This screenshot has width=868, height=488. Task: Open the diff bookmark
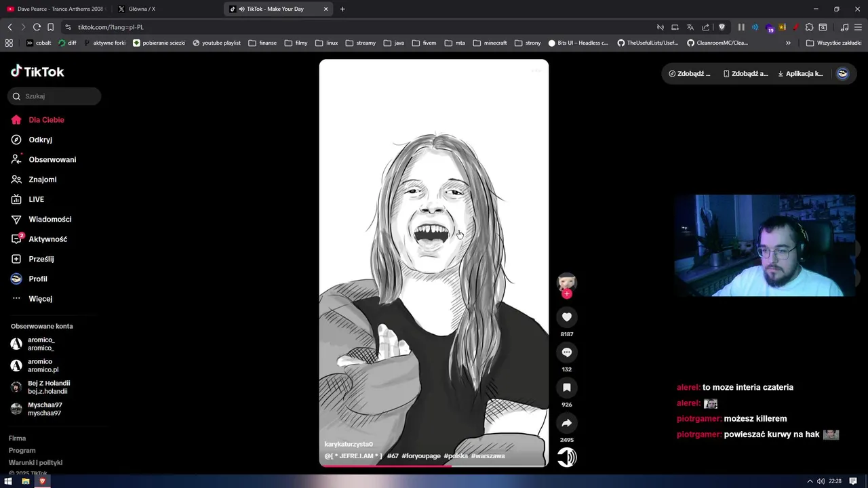68,43
